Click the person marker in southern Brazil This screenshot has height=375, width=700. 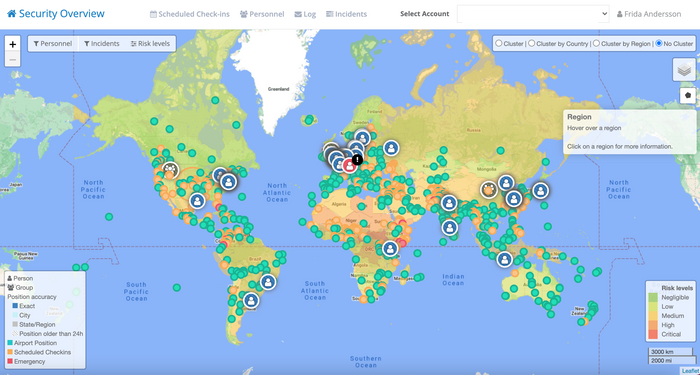268,282
